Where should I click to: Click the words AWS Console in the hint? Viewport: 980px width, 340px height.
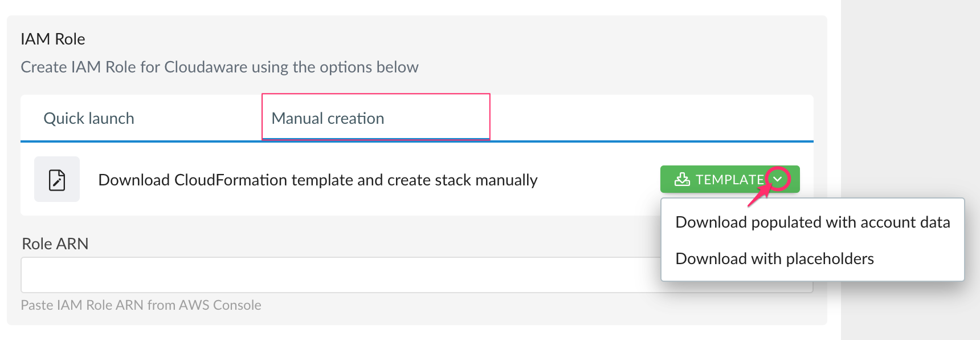(x=220, y=305)
